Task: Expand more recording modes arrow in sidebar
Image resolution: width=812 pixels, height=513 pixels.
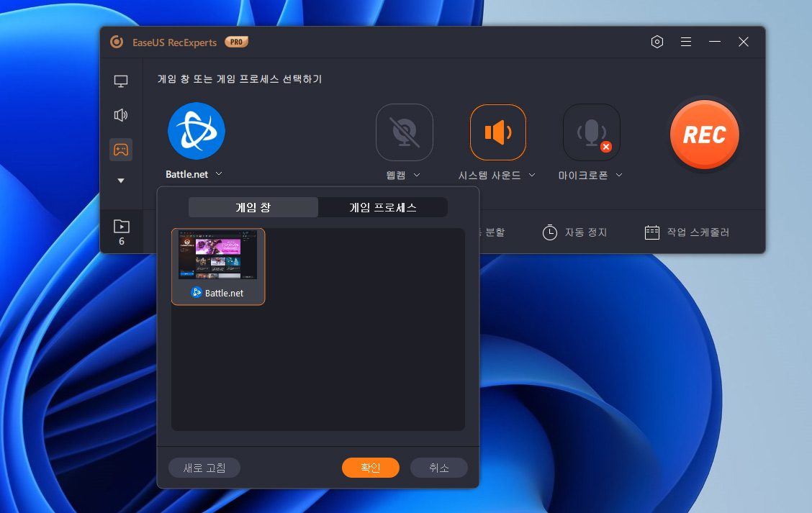Action: pos(121,181)
